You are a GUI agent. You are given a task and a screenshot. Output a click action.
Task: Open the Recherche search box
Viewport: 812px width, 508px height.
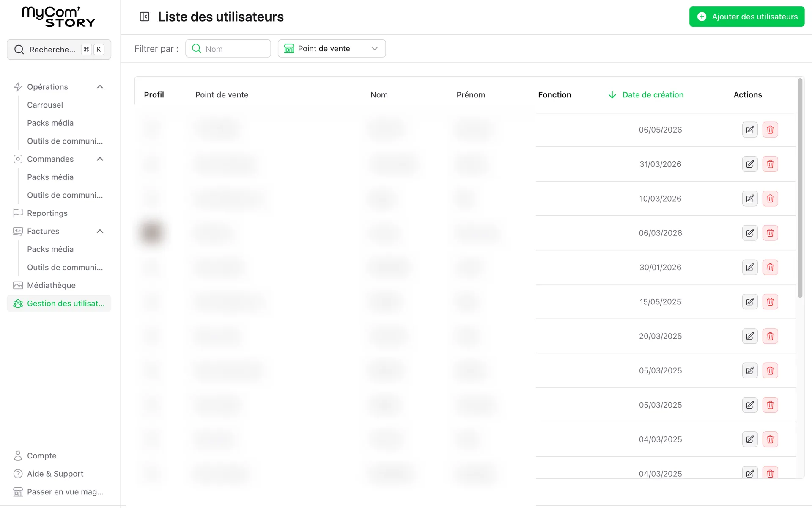tap(59, 50)
